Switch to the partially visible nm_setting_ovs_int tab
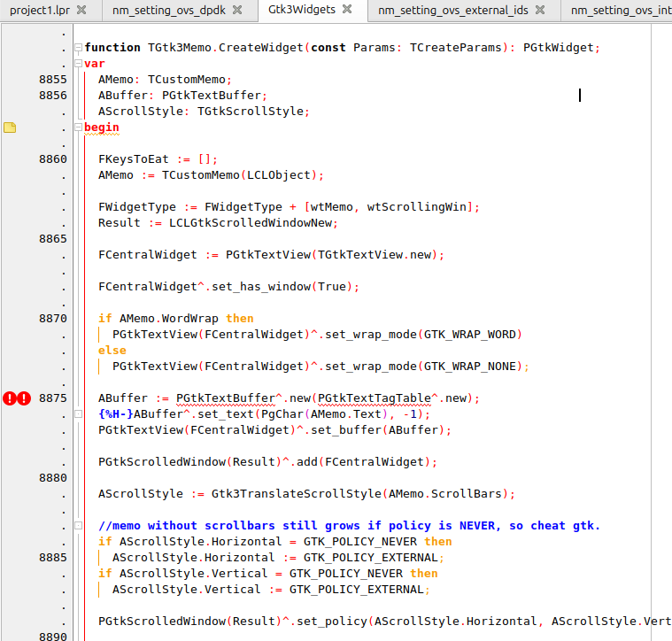The image size is (672, 641). click(x=620, y=11)
